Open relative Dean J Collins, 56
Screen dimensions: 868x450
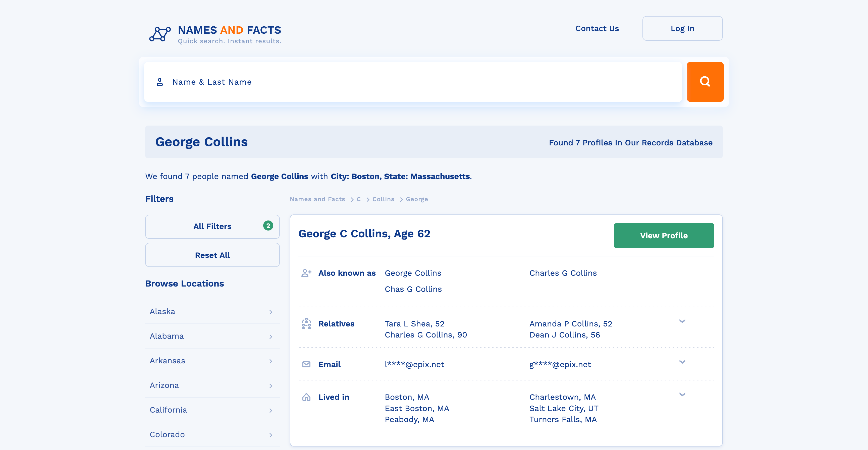564,335
